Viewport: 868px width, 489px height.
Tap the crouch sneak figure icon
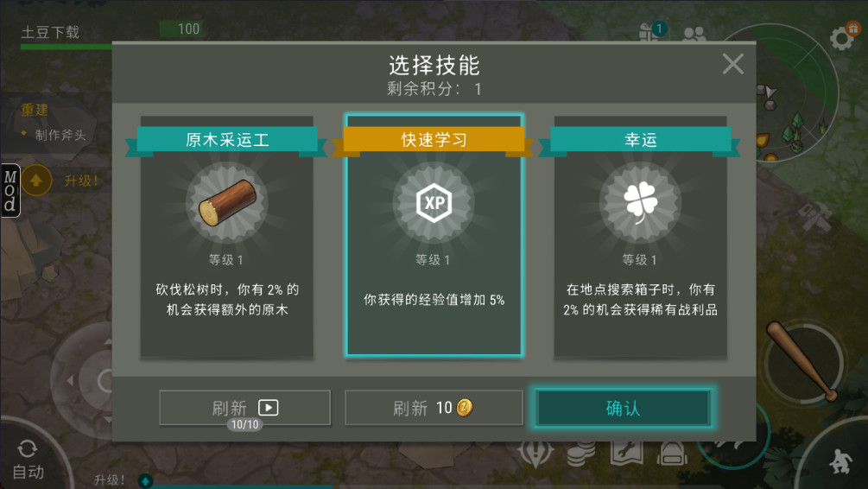pyautogui.click(x=840, y=461)
